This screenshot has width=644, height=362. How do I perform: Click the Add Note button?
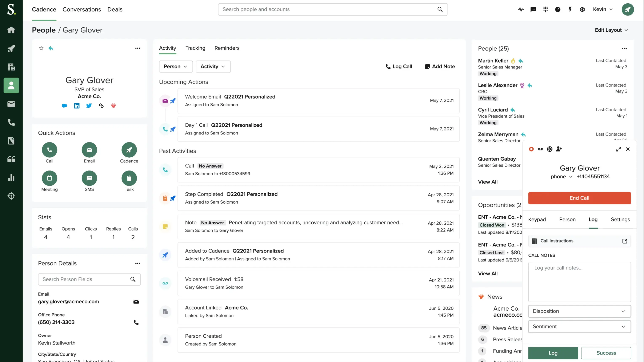point(440,67)
